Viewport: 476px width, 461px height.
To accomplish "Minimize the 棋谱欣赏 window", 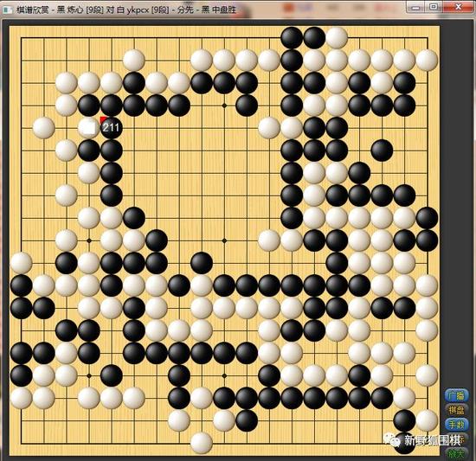I will [x=415, y=7].
